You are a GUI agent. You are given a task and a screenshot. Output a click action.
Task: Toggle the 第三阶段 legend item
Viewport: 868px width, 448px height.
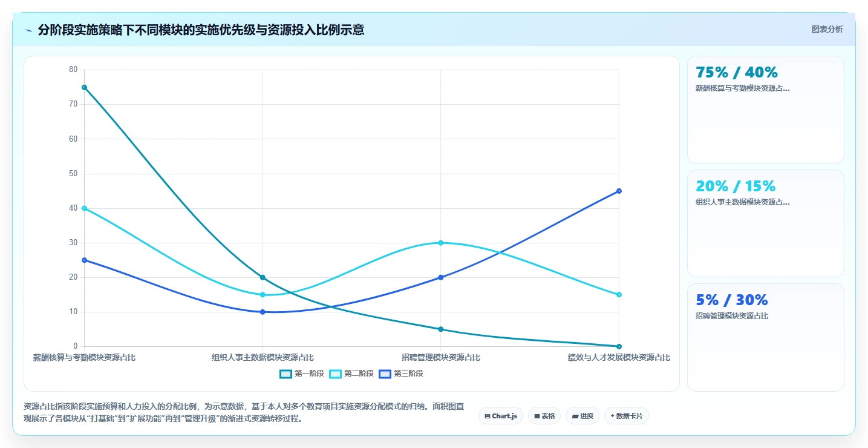pos(401,374)
